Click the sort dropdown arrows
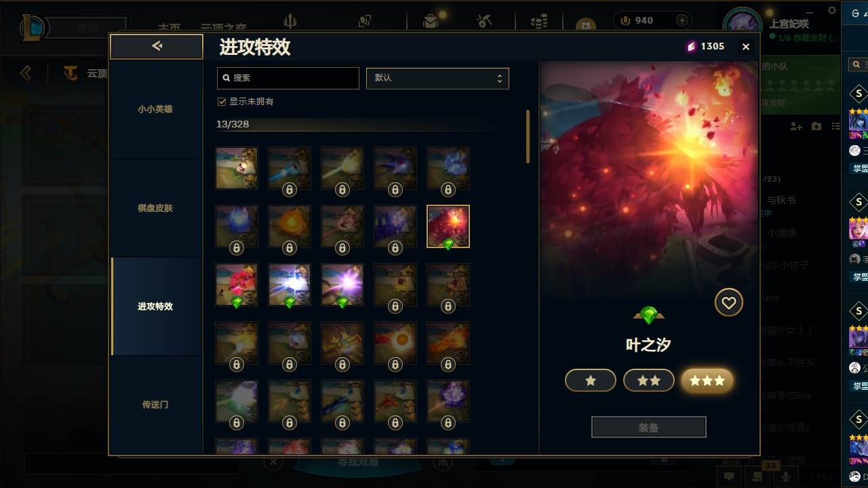The width and height of the screenshot is (868, 488). tap(499, 78)
